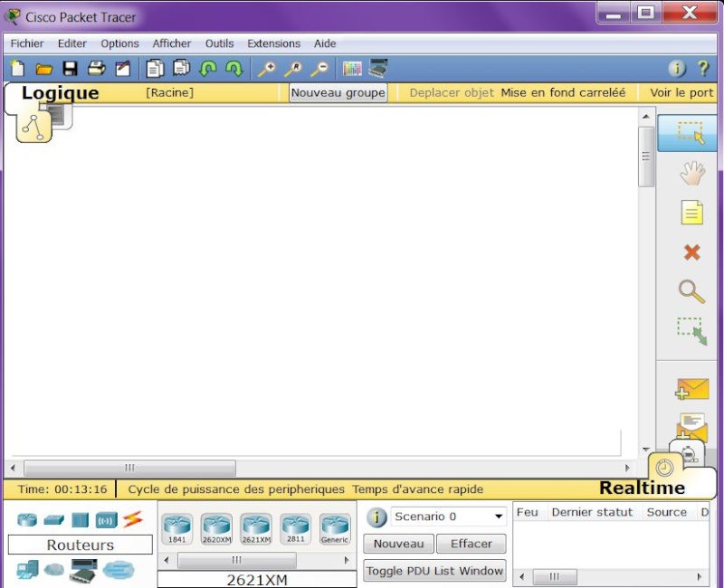Image resolution: width=724 pixels, height=588 pixels.
Task: Click the Paste icon in toolbar
Action: coord(182,68)
